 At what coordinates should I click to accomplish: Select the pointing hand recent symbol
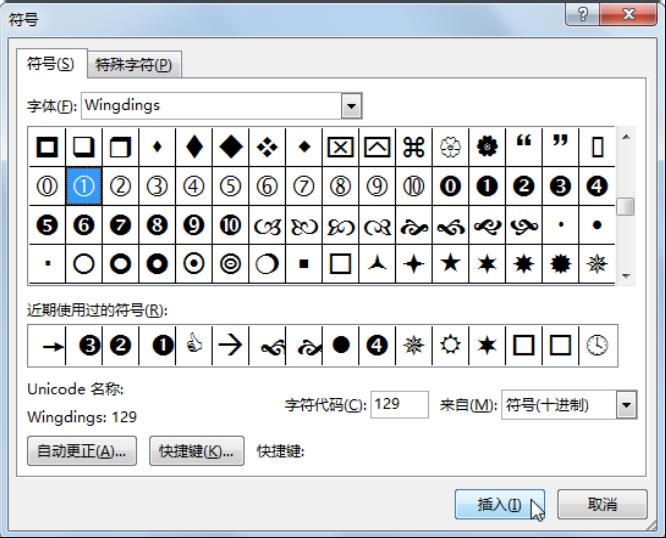[x=194, y=345]
